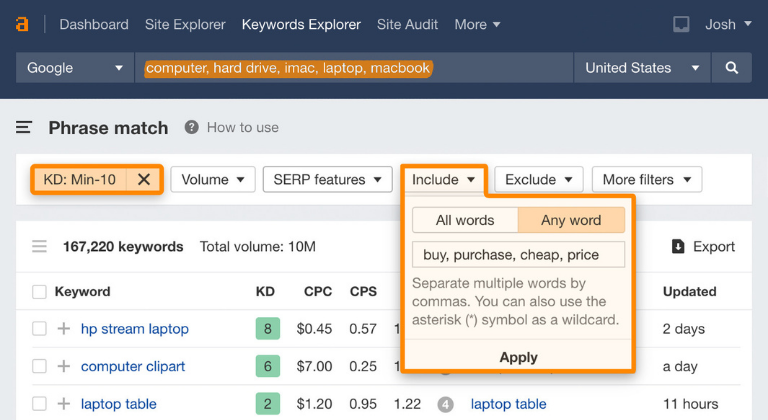This screenshot has height=420, width=768.
Task: Click the include words input field
Action: coord(518,254)
